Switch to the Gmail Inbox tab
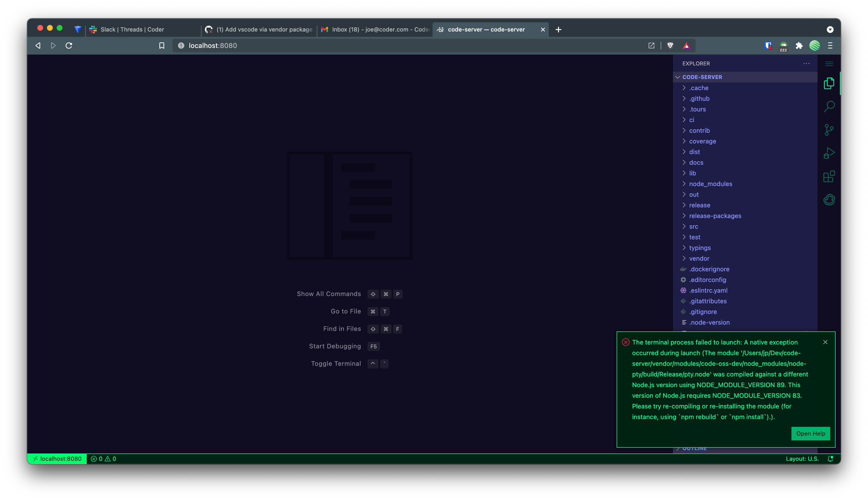 [375, 30]
